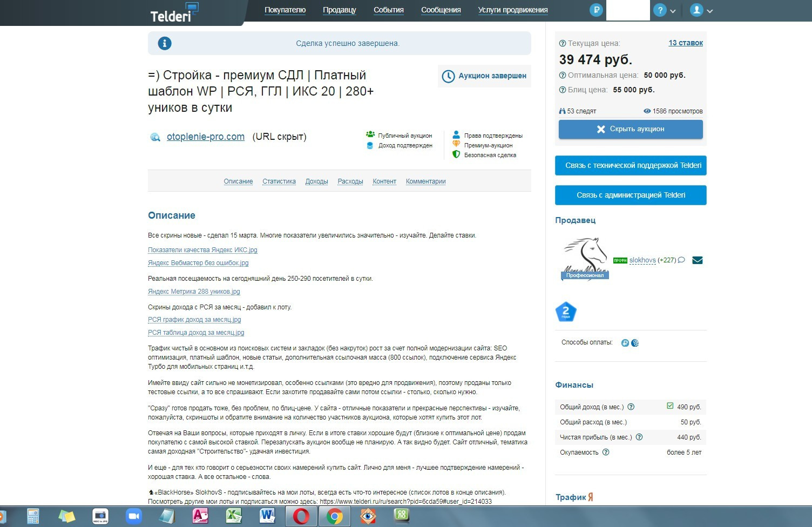Click the Yandex Я icon beside Трафик
The height and width of the screenshot is (527, 812).
point(591,497)
